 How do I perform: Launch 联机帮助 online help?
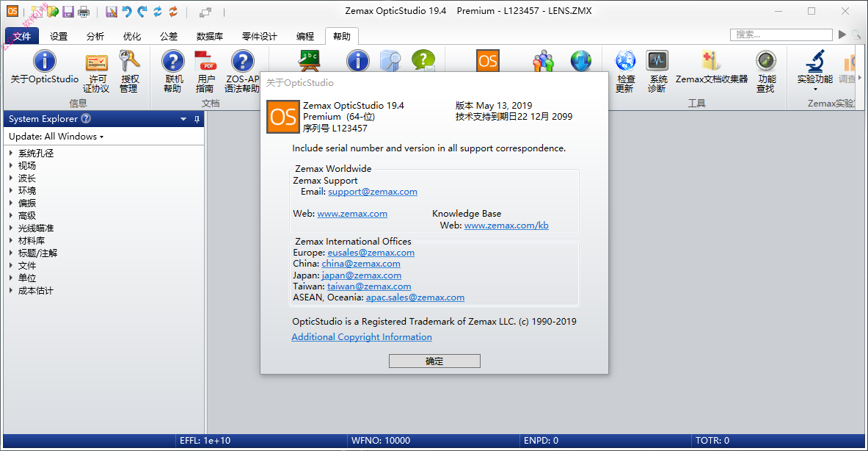pyautogui.click(x=172, y=71)
